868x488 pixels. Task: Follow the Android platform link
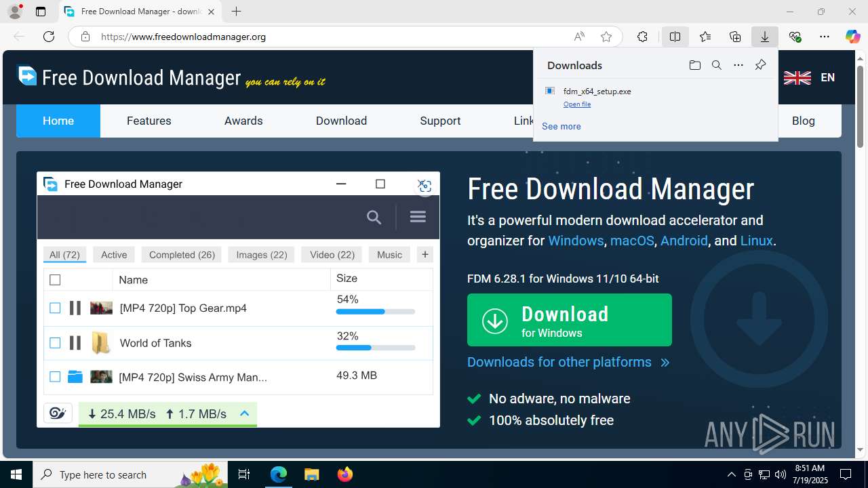pos(684,241)
